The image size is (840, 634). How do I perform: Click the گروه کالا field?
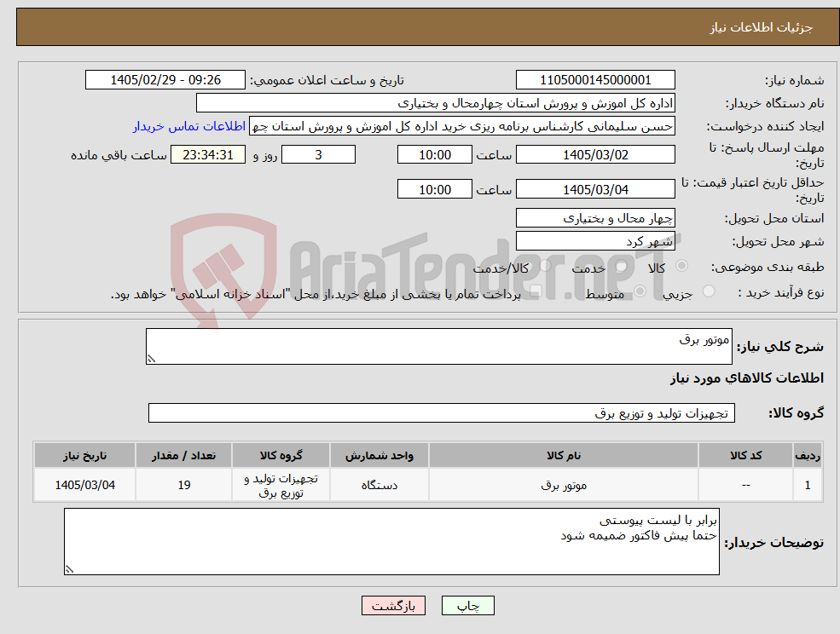(442, 412)
